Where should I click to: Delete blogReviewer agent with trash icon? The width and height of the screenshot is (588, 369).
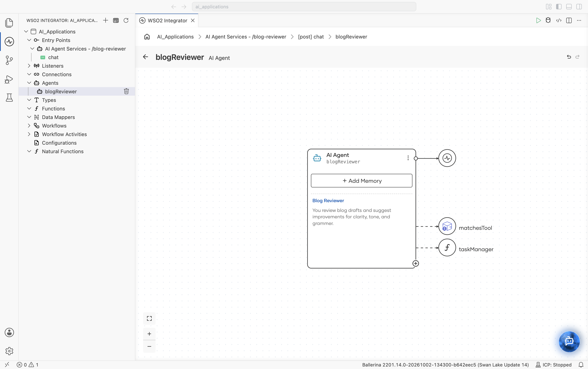pos(126,91)
